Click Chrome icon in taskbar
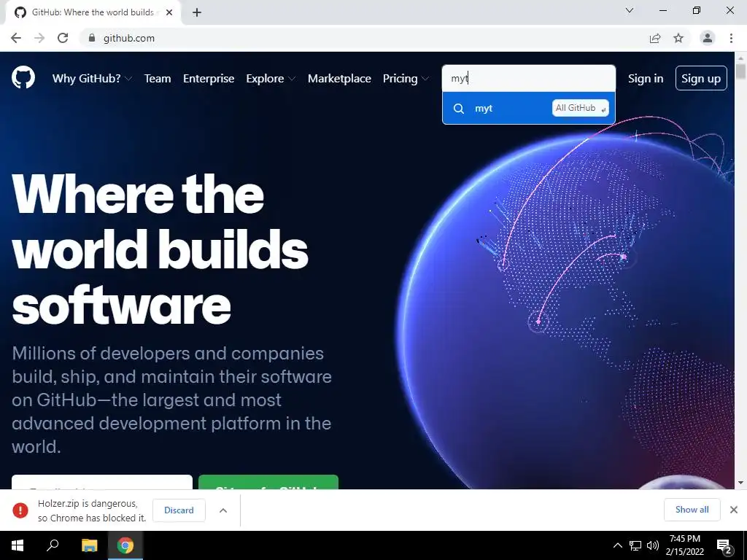This screenshot has height=560, width=747. [125, 545]
